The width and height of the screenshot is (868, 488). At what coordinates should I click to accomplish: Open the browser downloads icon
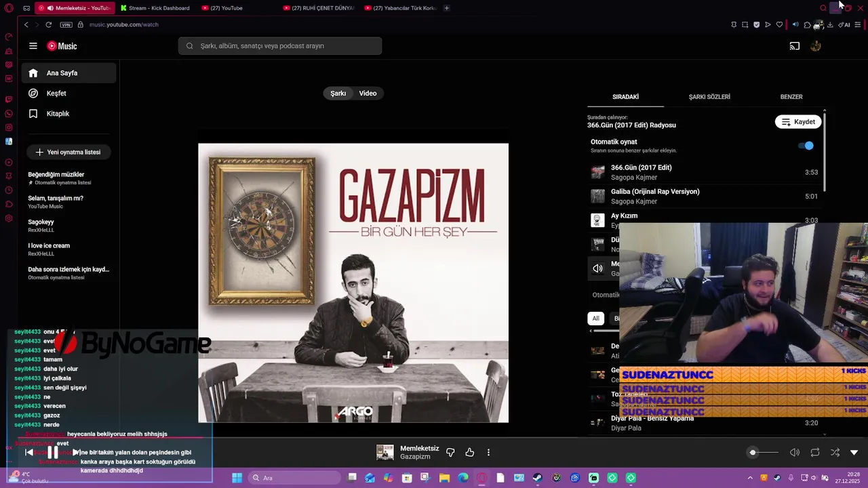point(830,25)
